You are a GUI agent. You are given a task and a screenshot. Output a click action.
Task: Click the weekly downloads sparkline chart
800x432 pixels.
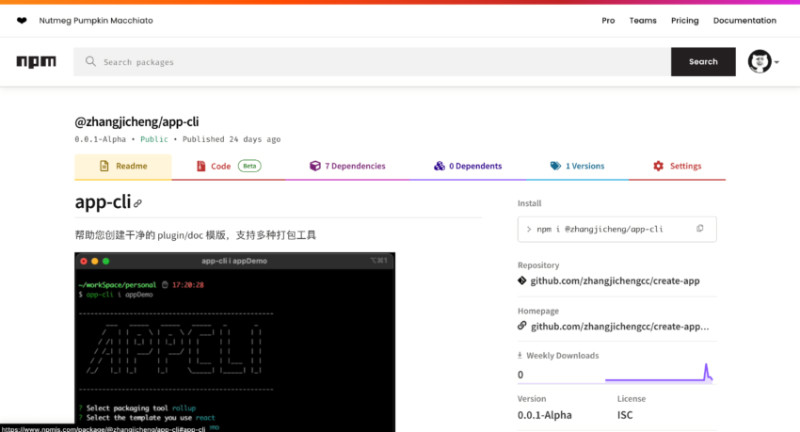(659, 373)
